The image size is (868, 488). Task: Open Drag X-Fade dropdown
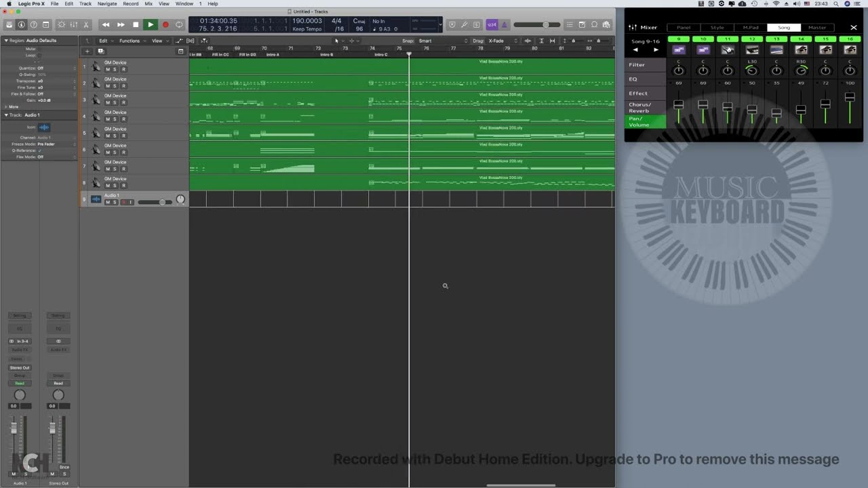tap(502, 41)
